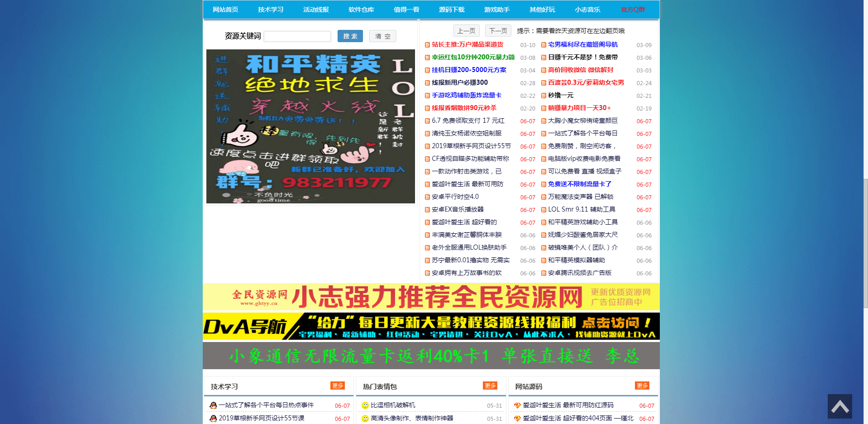Click the gift icon before 爱迦叶爱生活 防红源码
The width and height of the screenshot is (868, 424).
[x=517, y=405]
